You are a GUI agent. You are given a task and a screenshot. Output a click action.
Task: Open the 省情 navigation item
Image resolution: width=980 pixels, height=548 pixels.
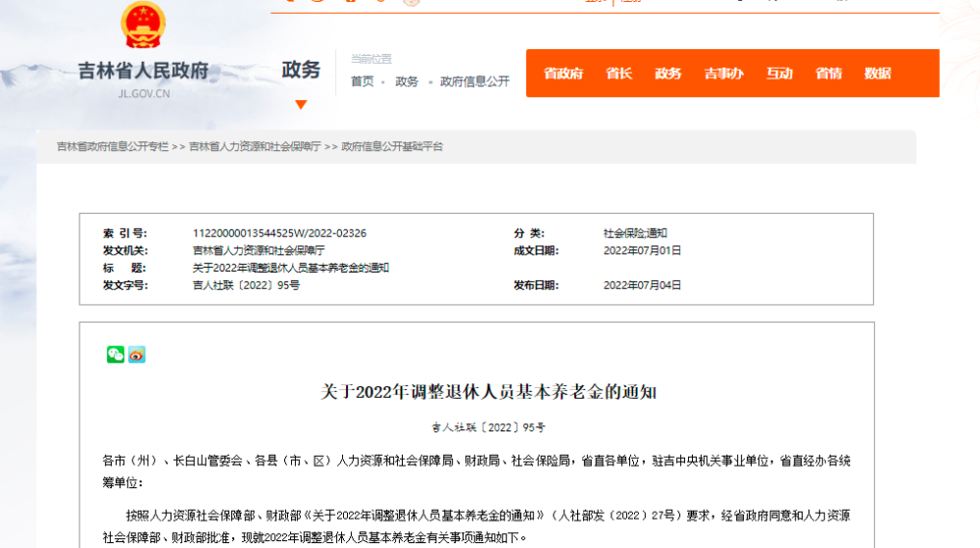click(x=829, y=74)
